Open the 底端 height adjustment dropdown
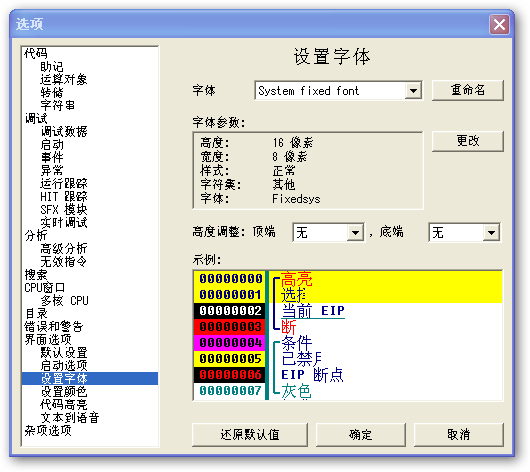Screen dimensions: 530x472 pos(491,232)
